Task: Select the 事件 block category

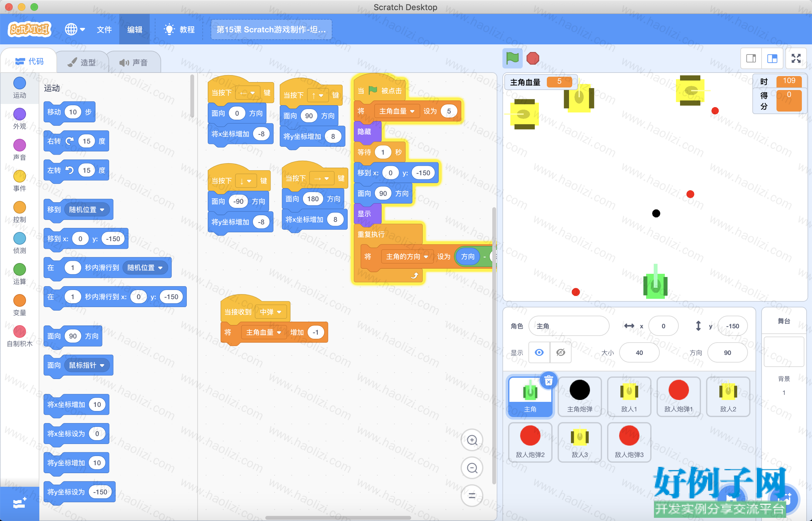Action: click(20, 181)
